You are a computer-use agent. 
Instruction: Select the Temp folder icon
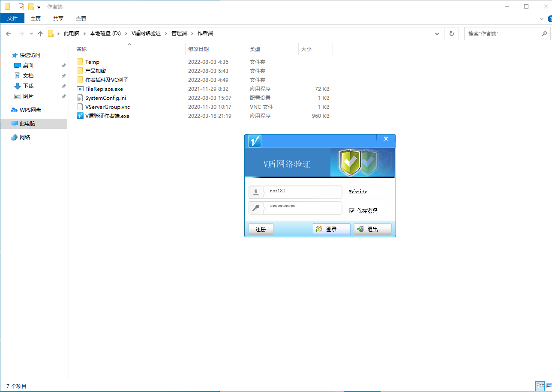click(x=80, y=62)
